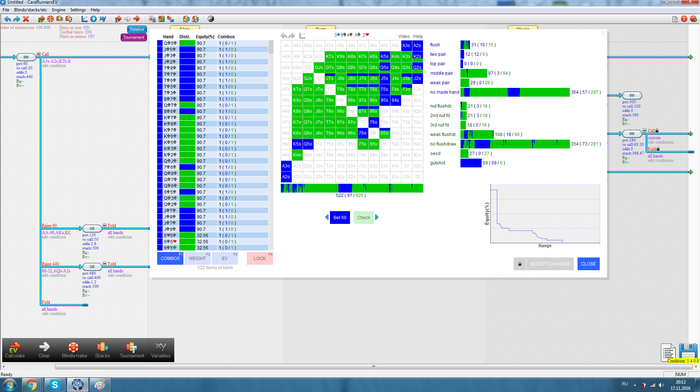Click the blue circle icon in top toolbar
Screen dimensions: 700x392
click(93, 19)
